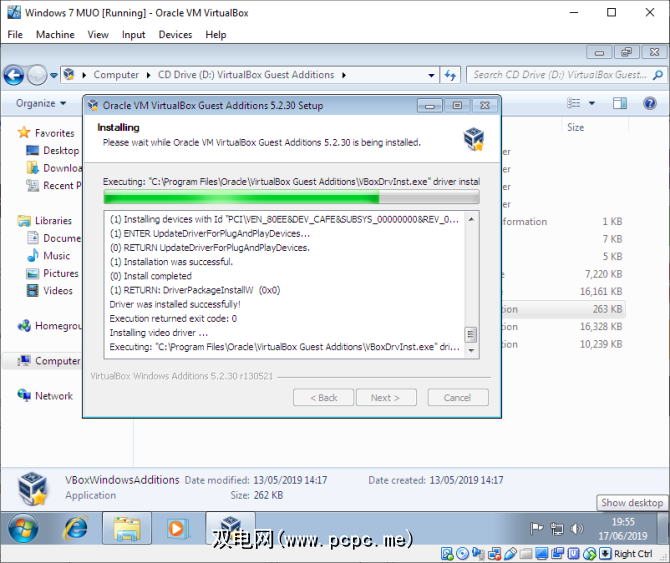Click the Explorer search magnifier icon
670x563 pixels.
pyautogui.click(x=658, y=75)
